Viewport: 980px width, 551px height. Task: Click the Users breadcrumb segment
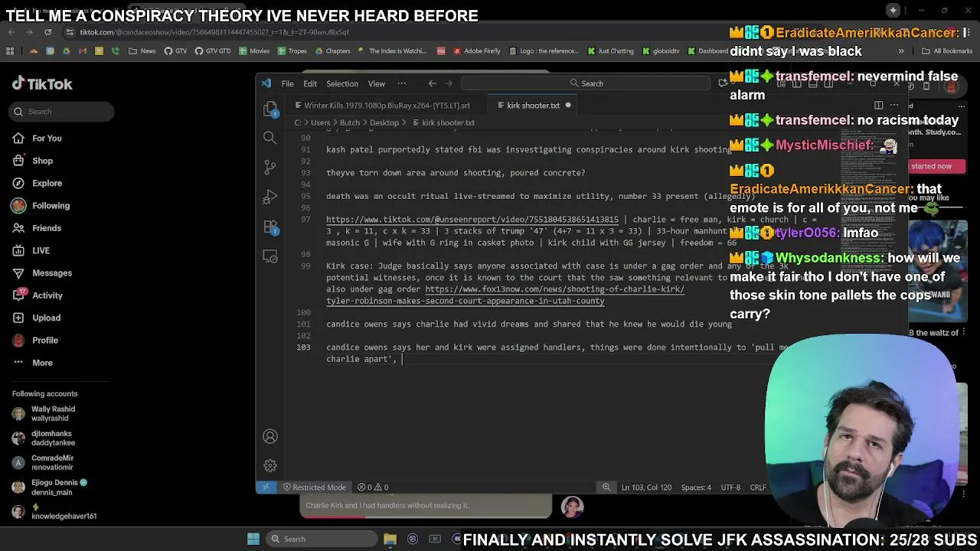coord(320,122)
